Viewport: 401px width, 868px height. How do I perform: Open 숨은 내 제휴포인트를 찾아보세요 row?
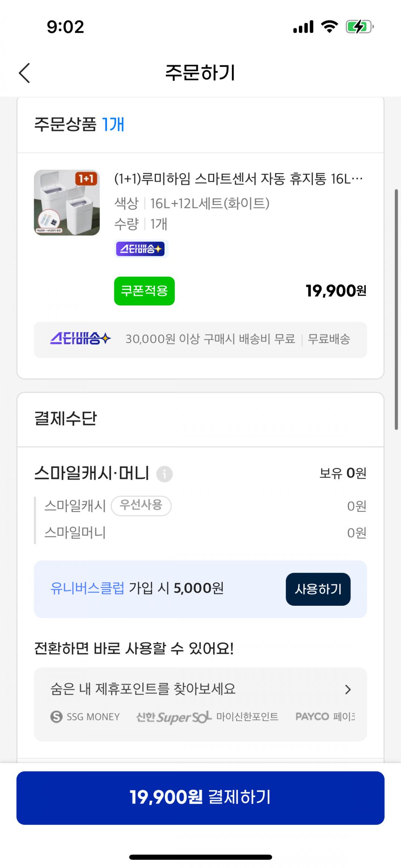143,689
